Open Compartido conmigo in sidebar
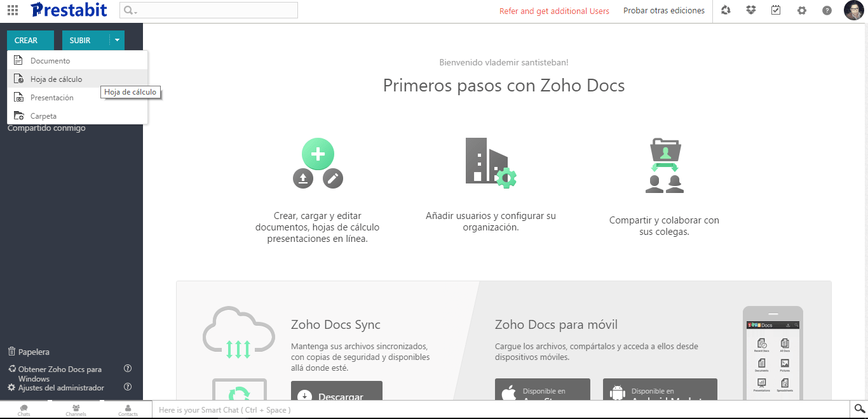This screenshot has width=868, height=419. coord(46,128)
